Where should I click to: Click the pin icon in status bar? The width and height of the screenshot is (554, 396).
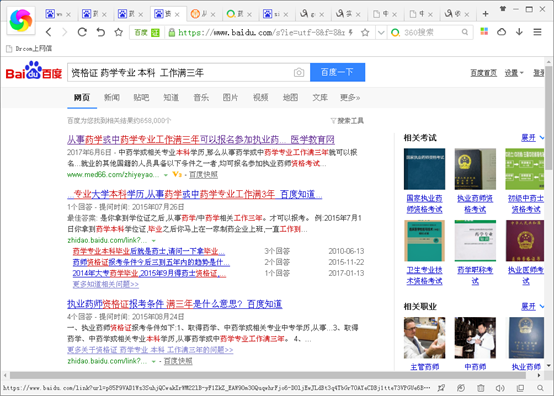pyautogui.click(x=441, y=388)
